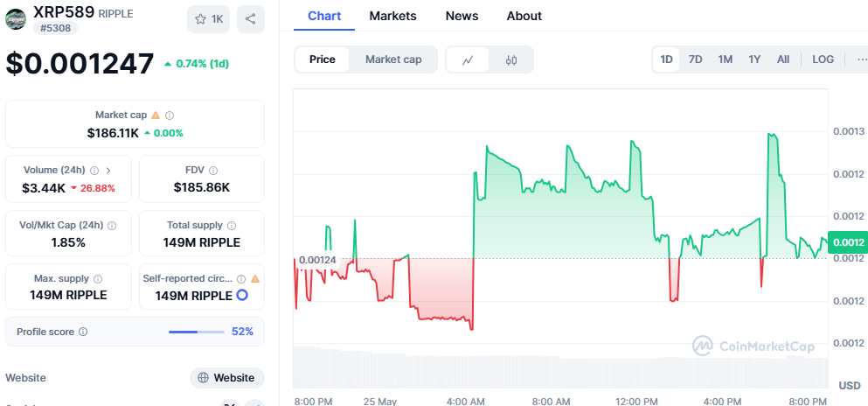Open the Market cap info circle icon
Screen dimensions: 868x406
[170, 115]
